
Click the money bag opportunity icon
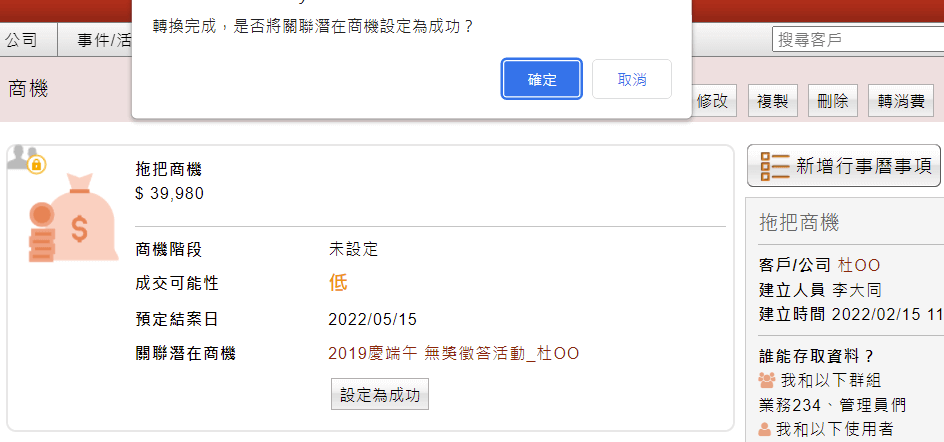click(73, 218)
